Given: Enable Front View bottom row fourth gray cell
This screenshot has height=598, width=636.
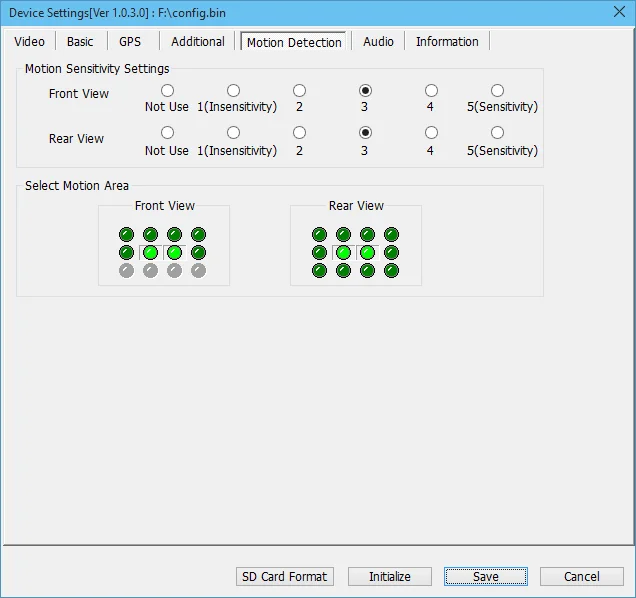Looking at the screenshot, I should pos(198,271).
